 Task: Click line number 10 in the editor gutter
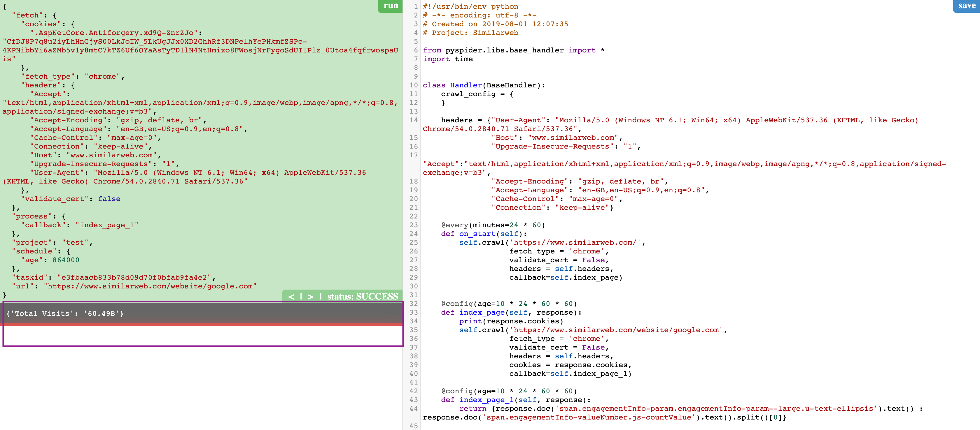point(413,85)
